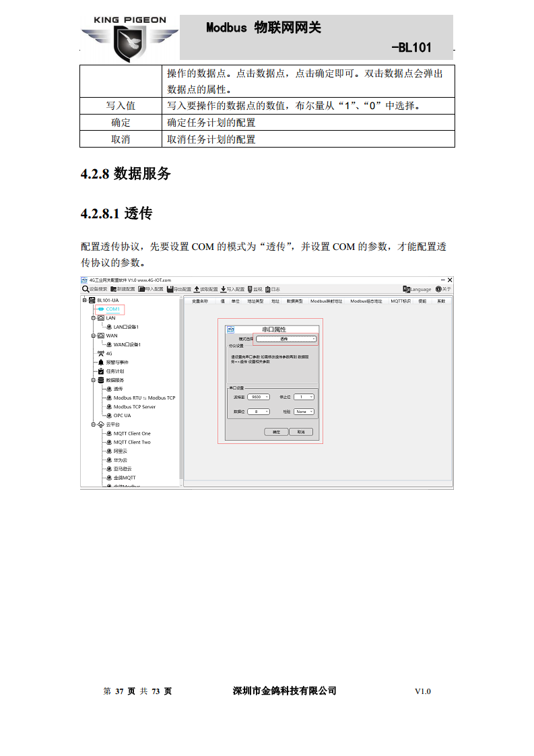The width and height of the screenshot is (534, 756).
Task: Select the OPC UA node icon
Action: point(109,415)
